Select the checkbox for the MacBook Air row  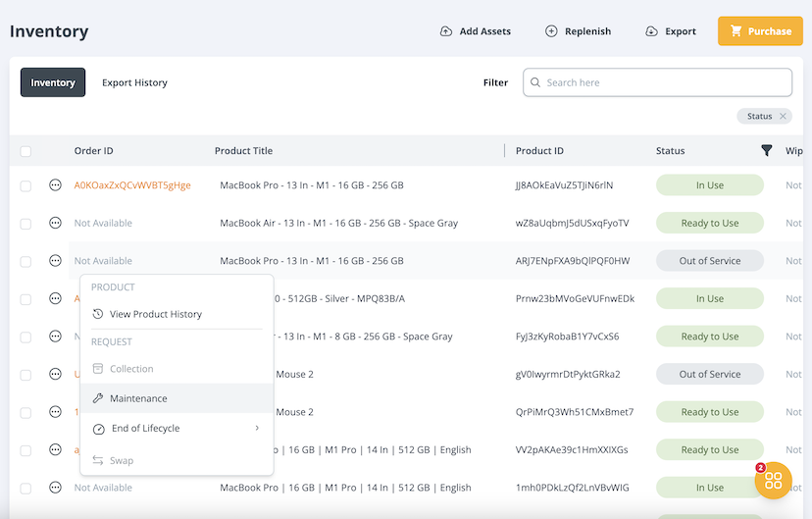pos(25,224)
